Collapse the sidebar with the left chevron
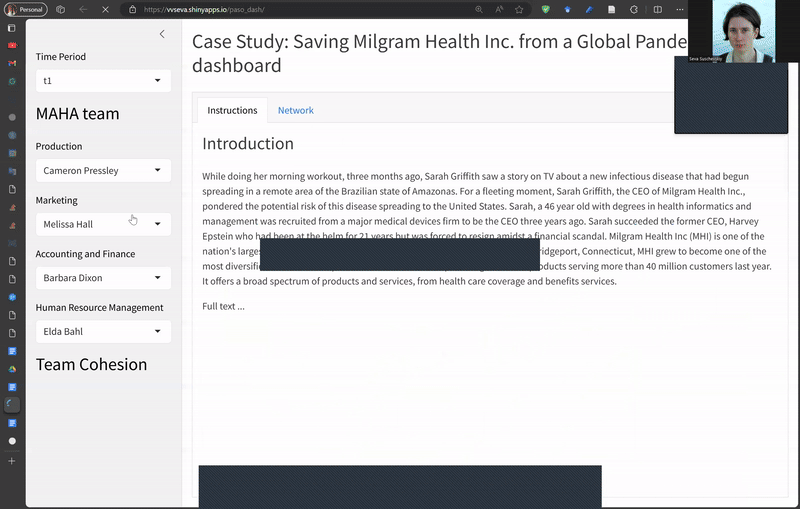Screen dimensions: 800x509 point(162,34)
